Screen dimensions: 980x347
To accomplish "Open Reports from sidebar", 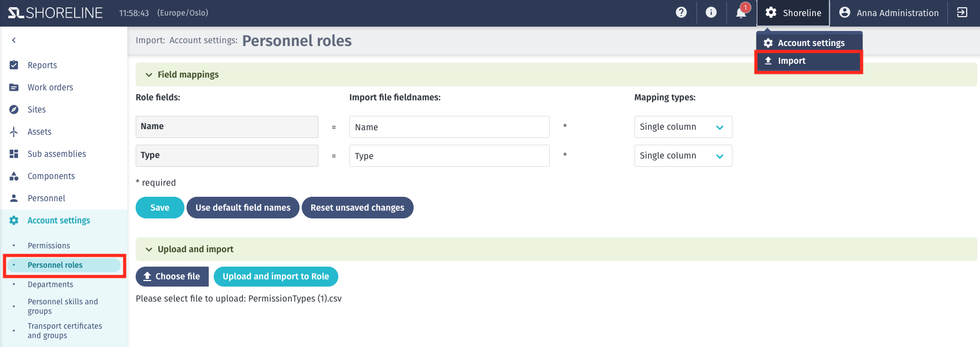I will coord(42,65).
